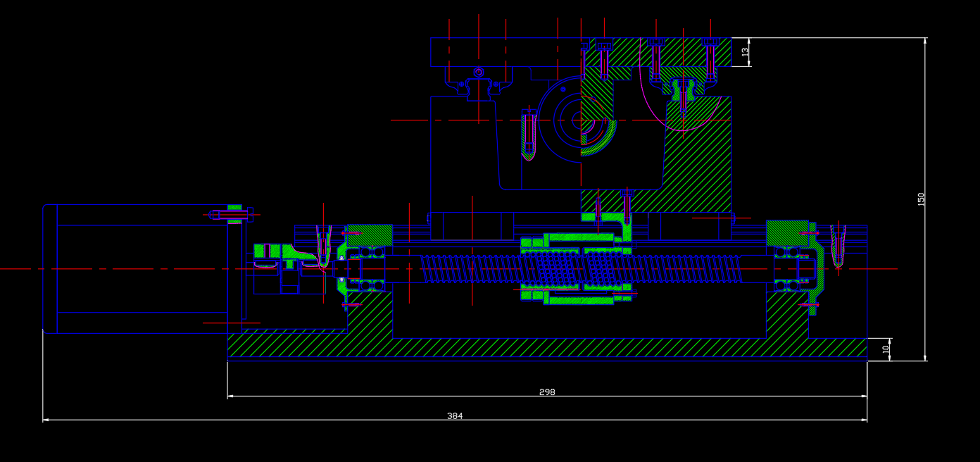Select the right end support bearing
This screenshot has height=462, width=980.
click(786, 268)
